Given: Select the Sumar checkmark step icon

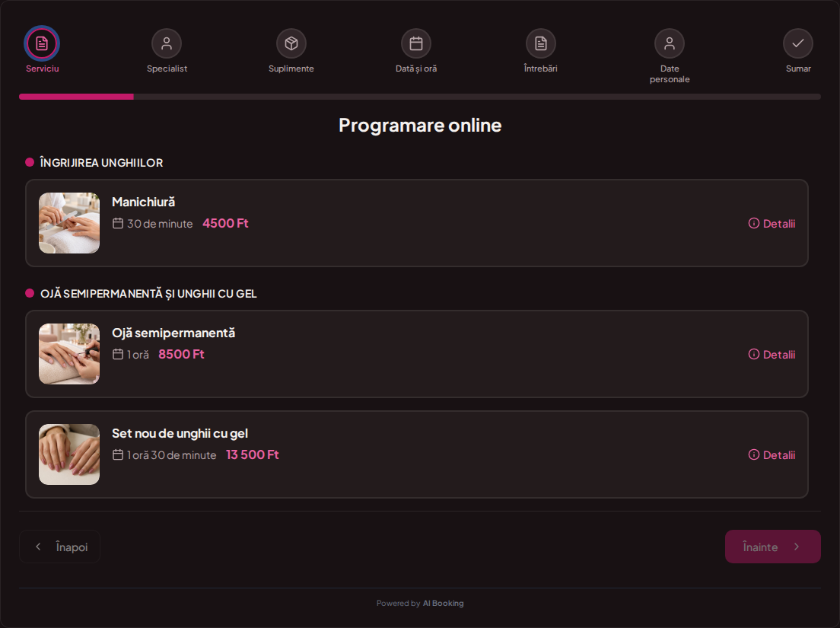Looking at the screenshot, I should (798, 43).
